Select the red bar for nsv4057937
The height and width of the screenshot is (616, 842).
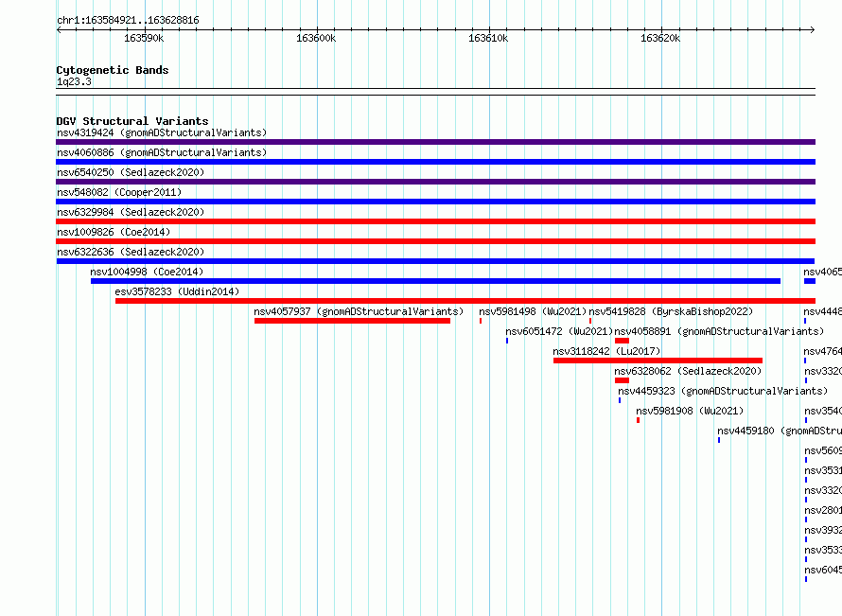(352, 321)
